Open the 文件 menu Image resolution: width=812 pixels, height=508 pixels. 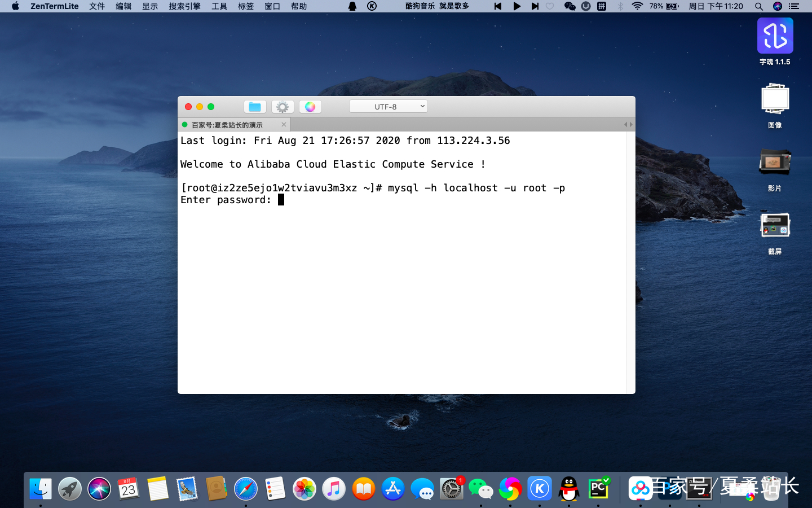pos(97,6)
